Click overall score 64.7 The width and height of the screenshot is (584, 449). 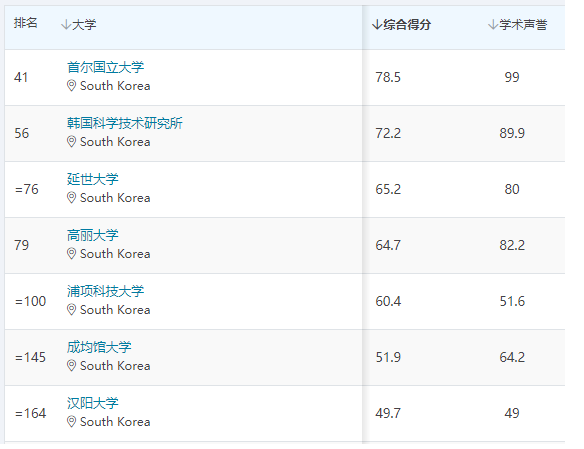[388, 245]
